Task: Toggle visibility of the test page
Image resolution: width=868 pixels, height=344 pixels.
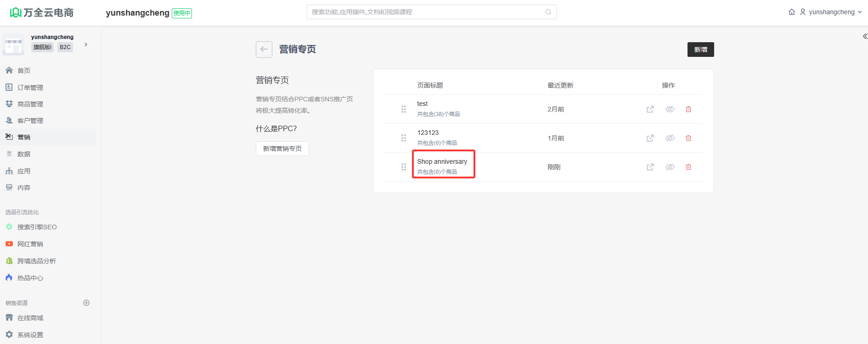Action: pos(670,109)
